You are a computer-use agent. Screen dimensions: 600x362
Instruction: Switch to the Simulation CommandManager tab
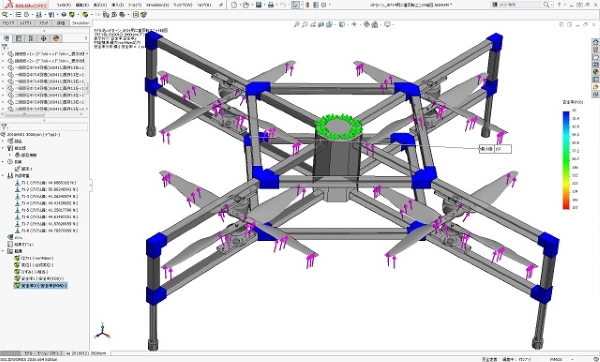(81, 23)
